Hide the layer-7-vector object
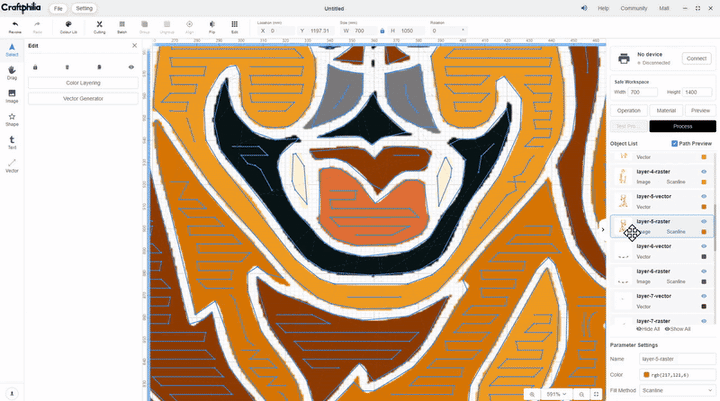 703,296
